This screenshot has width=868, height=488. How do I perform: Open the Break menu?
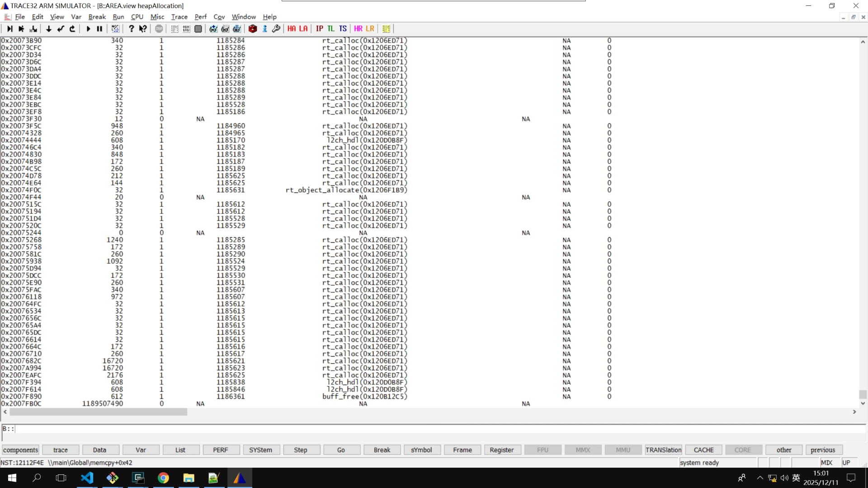tap(97, 17)
